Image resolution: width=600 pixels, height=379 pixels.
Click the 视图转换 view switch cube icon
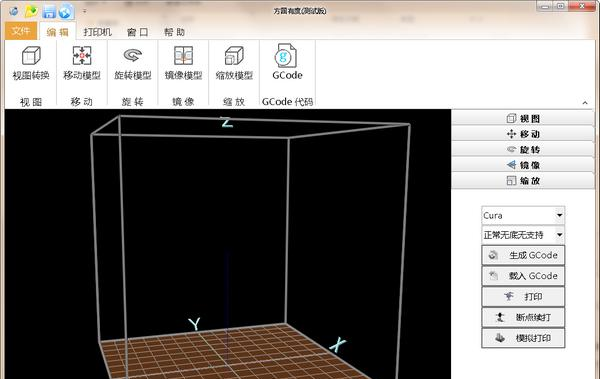pyautogui.click(x=31, y=56)
